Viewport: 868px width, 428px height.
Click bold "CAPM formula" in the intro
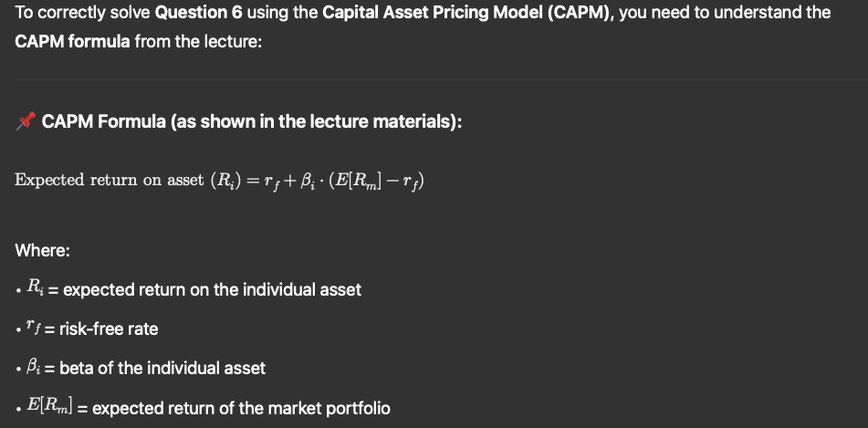[x=72, y=42]
